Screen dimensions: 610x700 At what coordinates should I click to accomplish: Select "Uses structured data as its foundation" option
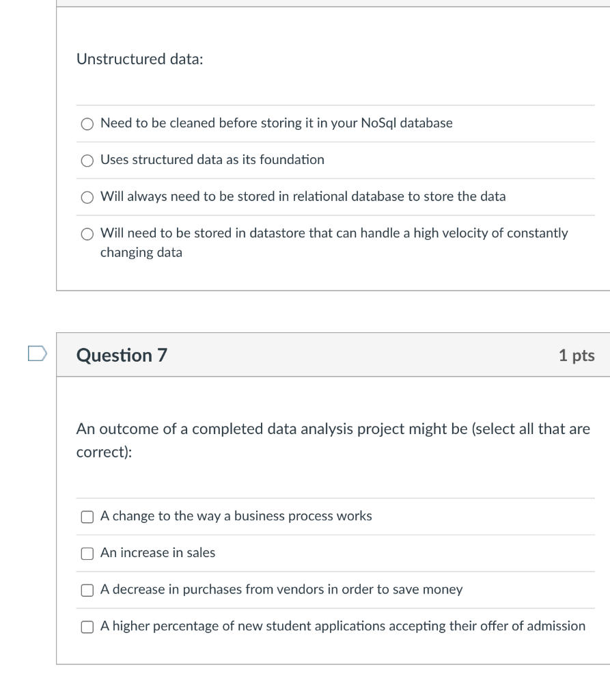[x=87, y=161]
